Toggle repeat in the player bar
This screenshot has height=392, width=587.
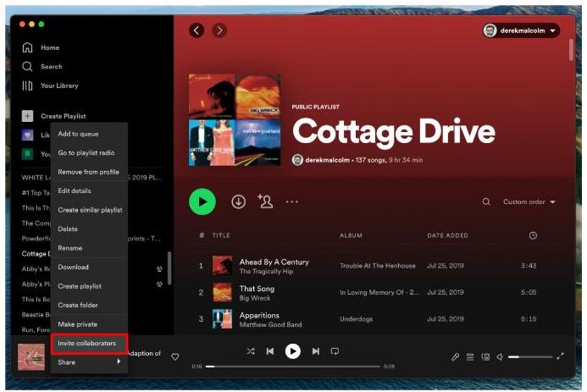[x=335, y=351]
